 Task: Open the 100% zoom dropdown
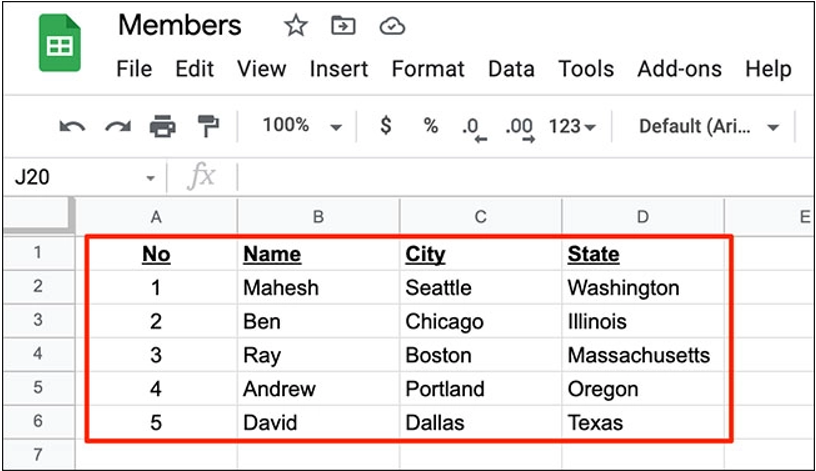coord(302,126)
